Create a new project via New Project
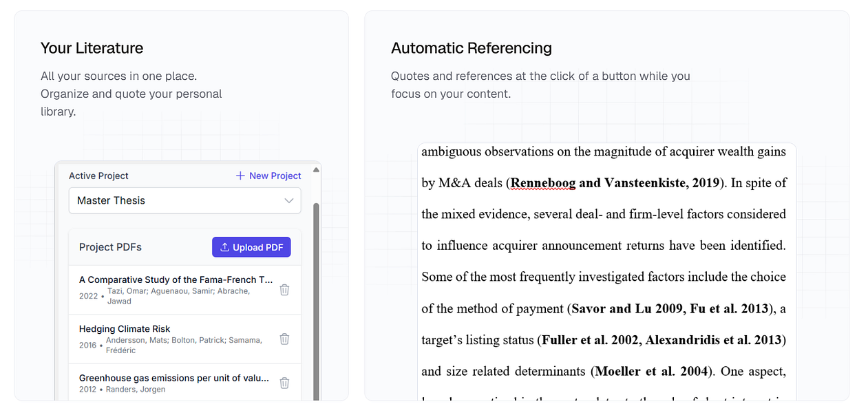This screenshot has height=413, width=868. (268, 176)
